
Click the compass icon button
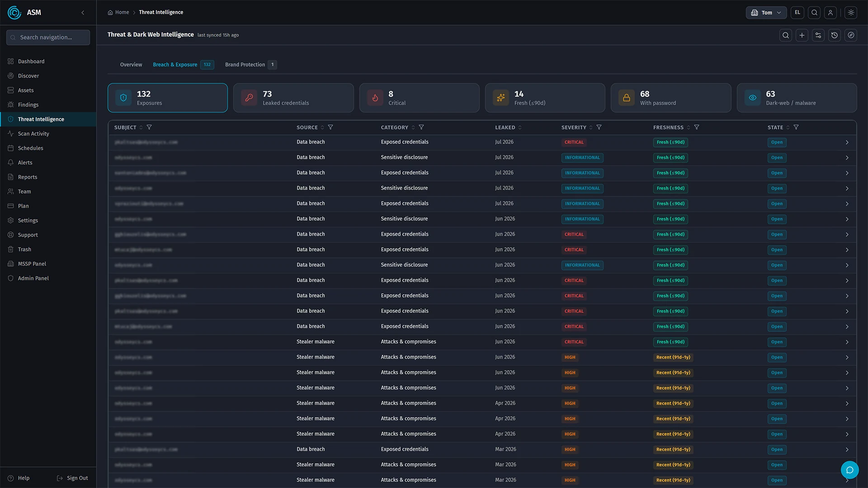(851, 35)
